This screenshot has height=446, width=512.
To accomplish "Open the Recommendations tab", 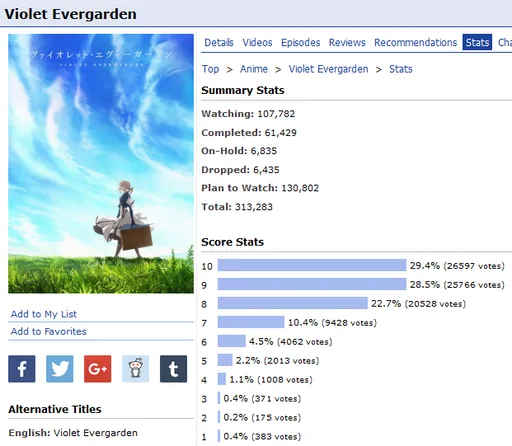I will 415,42.
